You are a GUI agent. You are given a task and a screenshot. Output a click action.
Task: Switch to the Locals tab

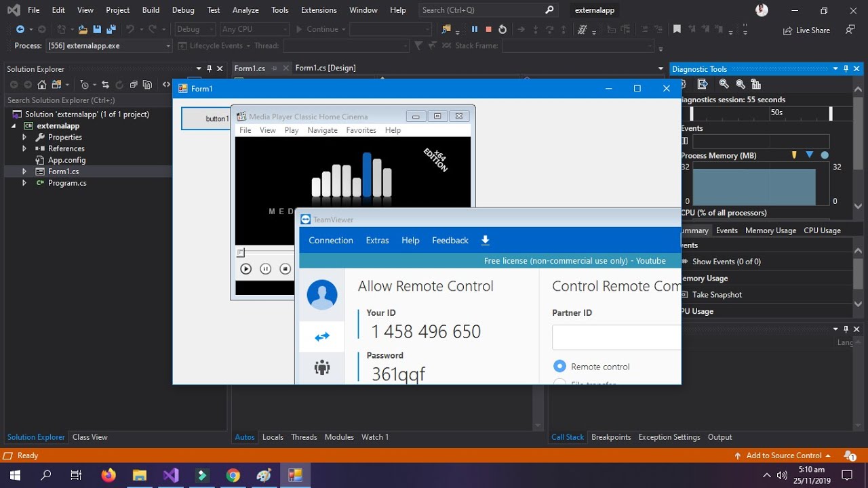point(273,437)
